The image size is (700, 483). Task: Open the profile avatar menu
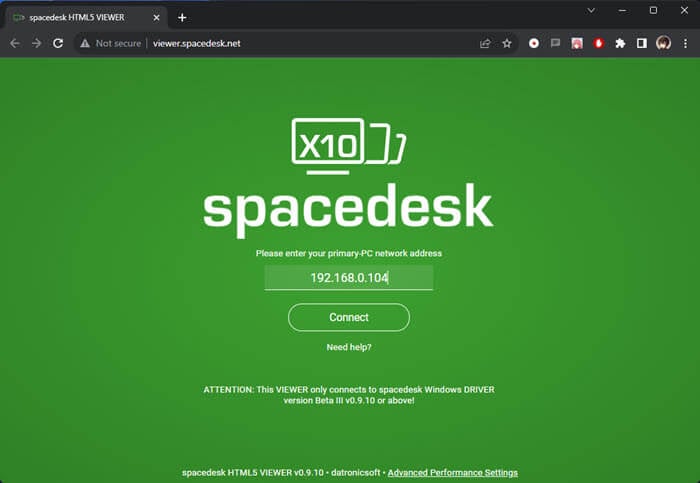[663, 43]
